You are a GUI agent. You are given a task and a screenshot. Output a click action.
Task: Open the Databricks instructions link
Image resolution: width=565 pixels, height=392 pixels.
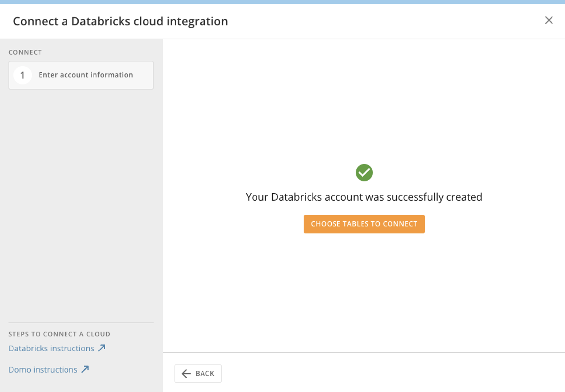[51, 348]
